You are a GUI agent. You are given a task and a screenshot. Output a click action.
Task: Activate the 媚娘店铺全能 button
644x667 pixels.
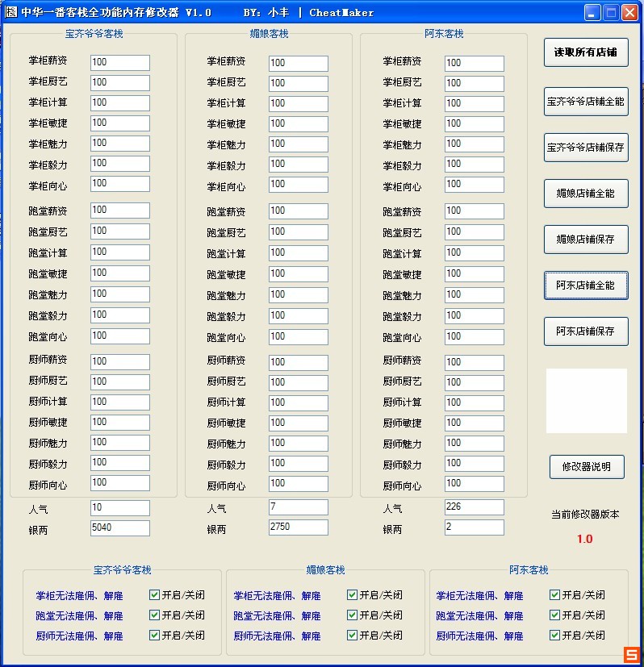click(x=585, y=194)
